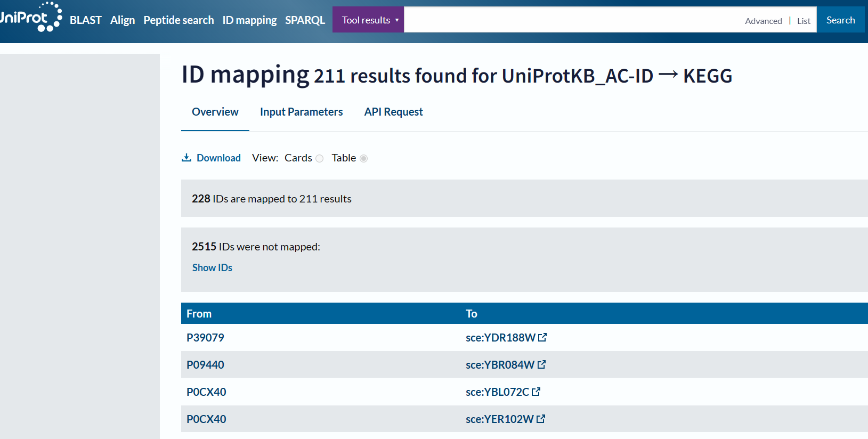Open external link icon for sce:YBR084W
The width and height of the screenshot is (868, 439).
pos(541,364)
